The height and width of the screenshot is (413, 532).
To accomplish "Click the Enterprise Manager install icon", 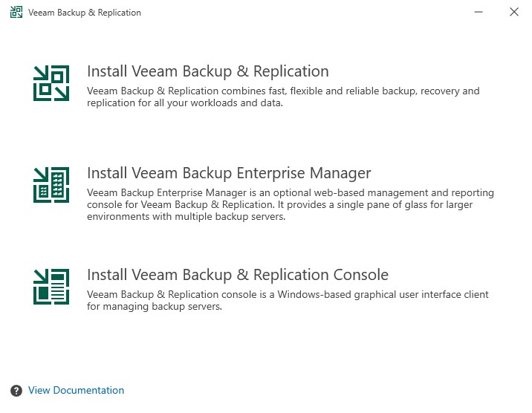I will pos(51,185).
